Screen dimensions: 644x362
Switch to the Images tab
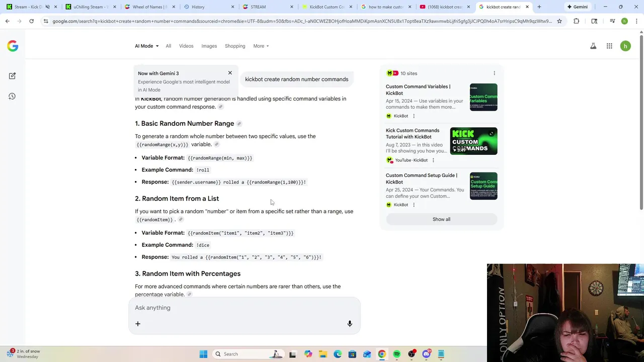(x=209, y=46)
